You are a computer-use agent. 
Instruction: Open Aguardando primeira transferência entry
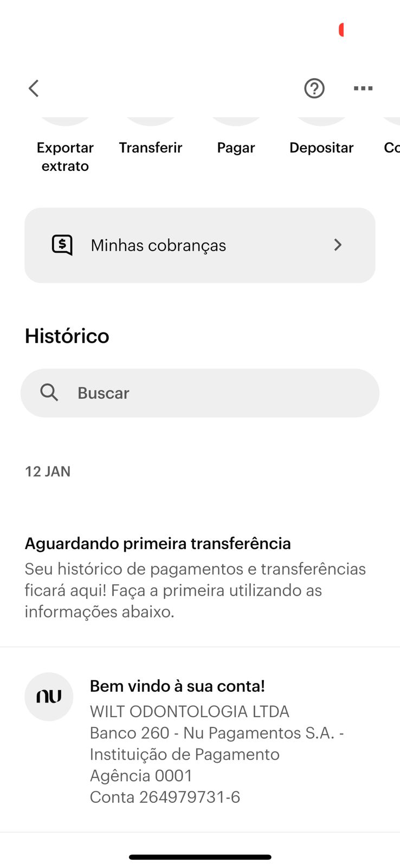pos(158,543)
